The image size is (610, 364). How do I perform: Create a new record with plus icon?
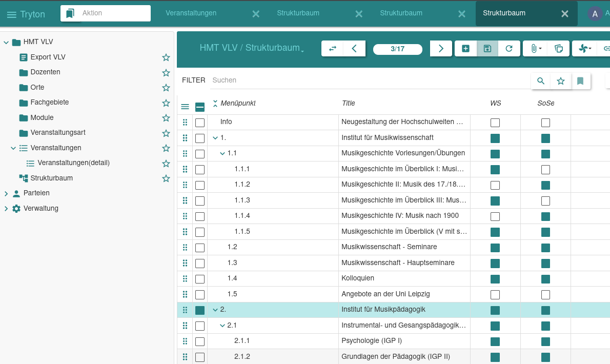465,49
